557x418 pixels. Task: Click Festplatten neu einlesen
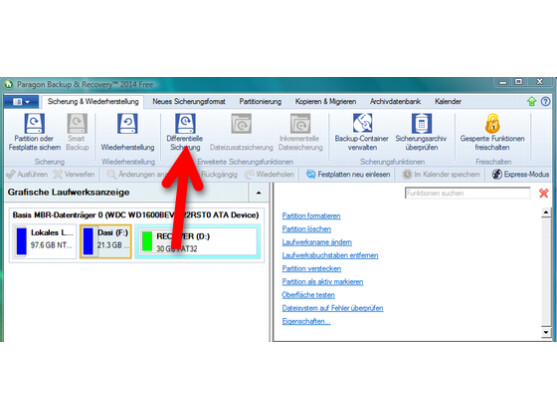coord(348,174)
